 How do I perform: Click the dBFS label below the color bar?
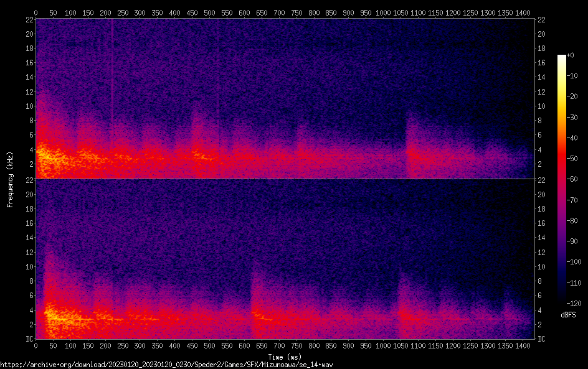point(567,315)
